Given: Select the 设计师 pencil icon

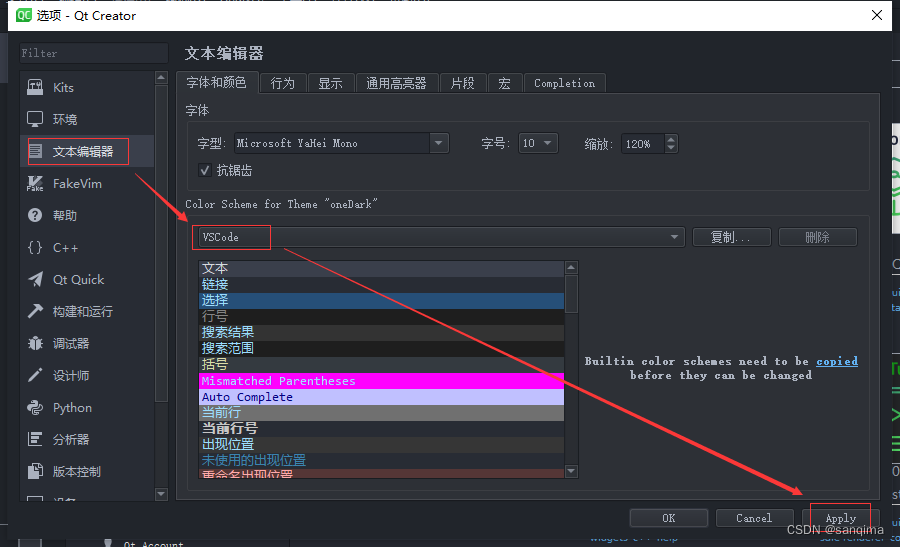Looking at the screenshot, I should pos(35,375).
